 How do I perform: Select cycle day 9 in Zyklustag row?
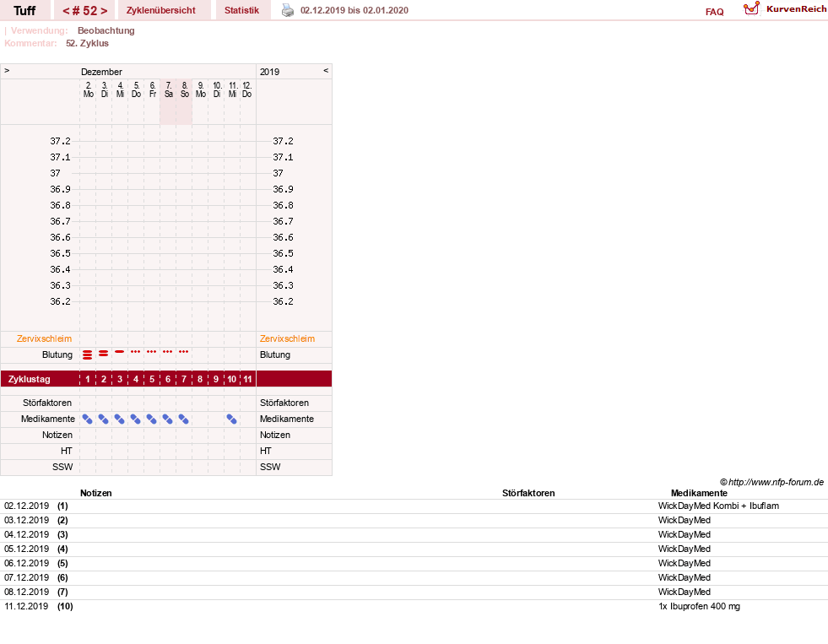tap(216, 379)
